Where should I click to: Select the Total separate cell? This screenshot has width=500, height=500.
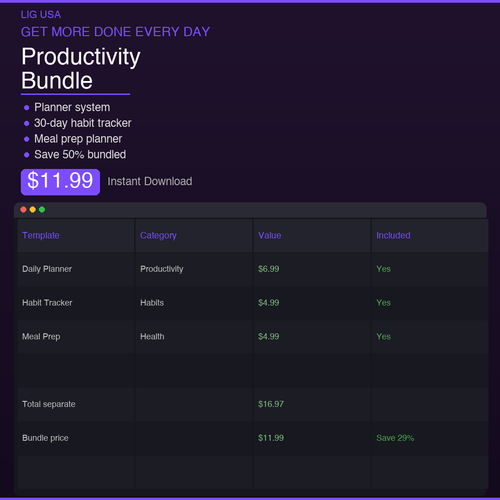point(76,404)
